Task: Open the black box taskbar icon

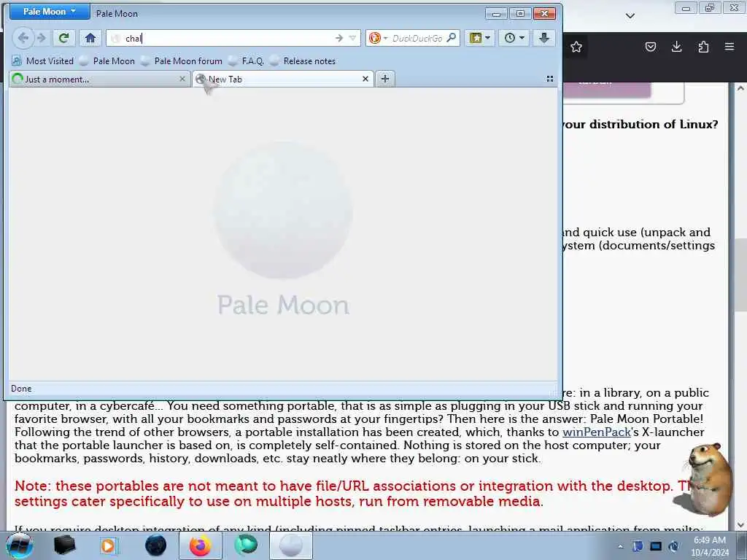Action: (64, 545)
